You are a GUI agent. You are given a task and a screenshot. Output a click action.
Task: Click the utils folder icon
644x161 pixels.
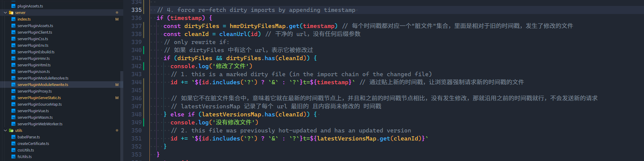pos(11,130)
